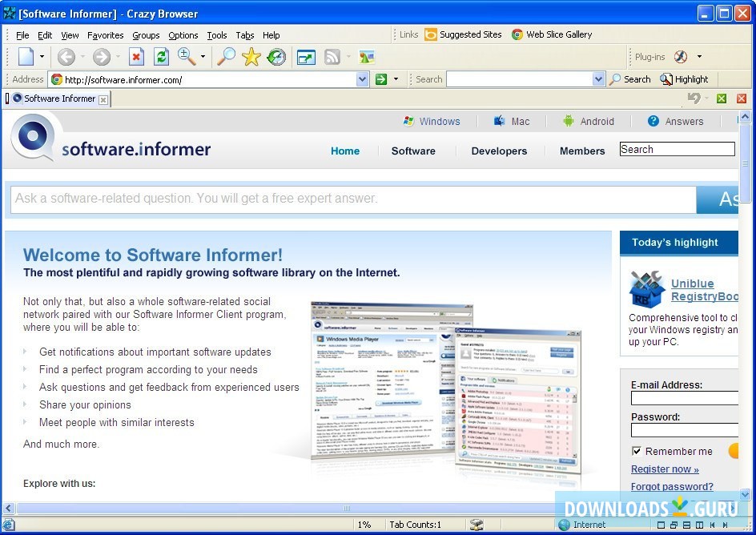Check the Remember me checkbox

637,451
